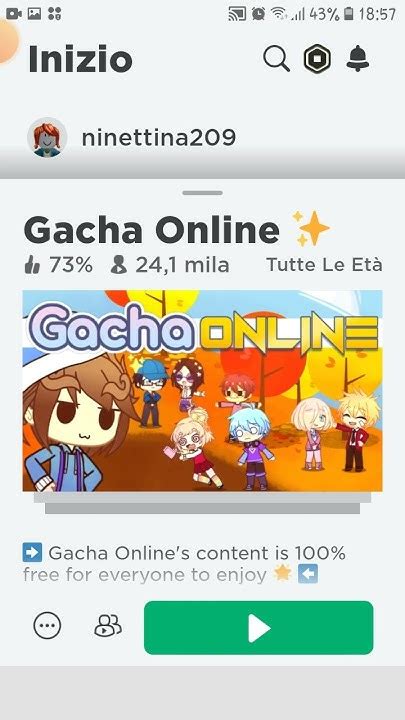Tap the 24,1 mila players icon

[x=118, y=265]
